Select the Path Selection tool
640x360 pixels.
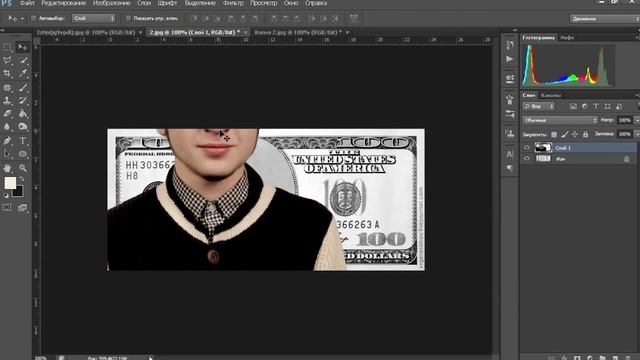[x=7, y=154]
